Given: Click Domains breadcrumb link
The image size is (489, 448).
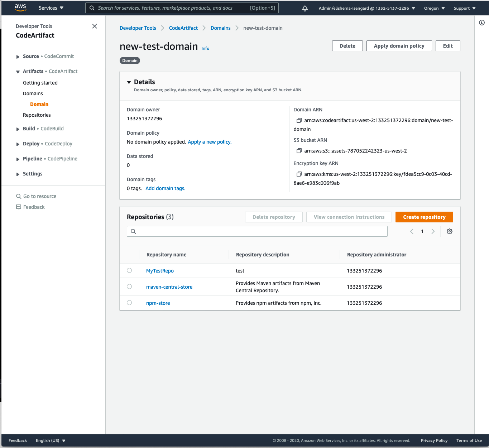Looking at the screenshot, I should point(221,28).
